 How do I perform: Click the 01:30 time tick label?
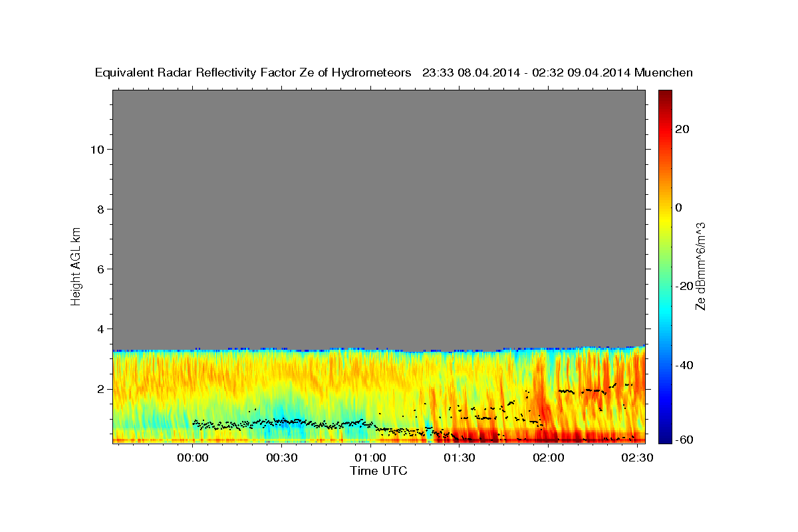pos(460,458)
